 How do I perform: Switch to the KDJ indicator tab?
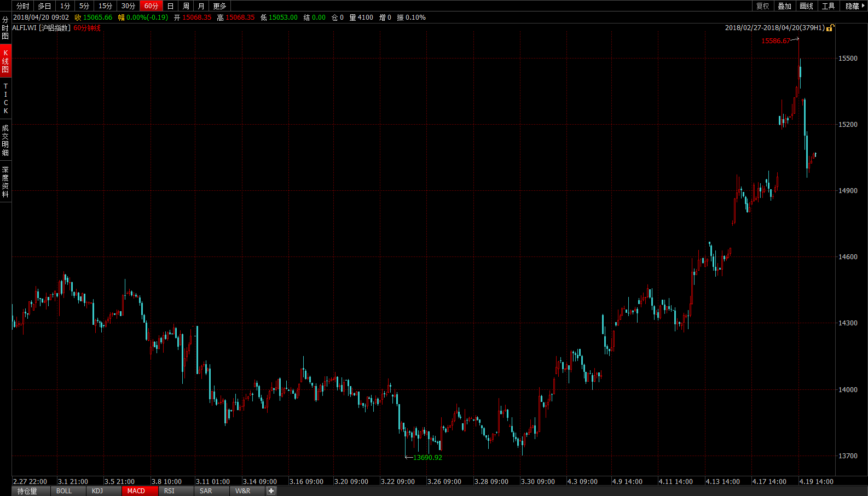[x=97, y=491]
